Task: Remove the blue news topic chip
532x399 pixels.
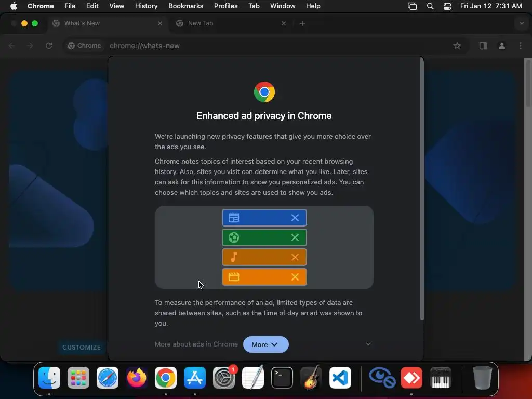Action: [295, 218]
